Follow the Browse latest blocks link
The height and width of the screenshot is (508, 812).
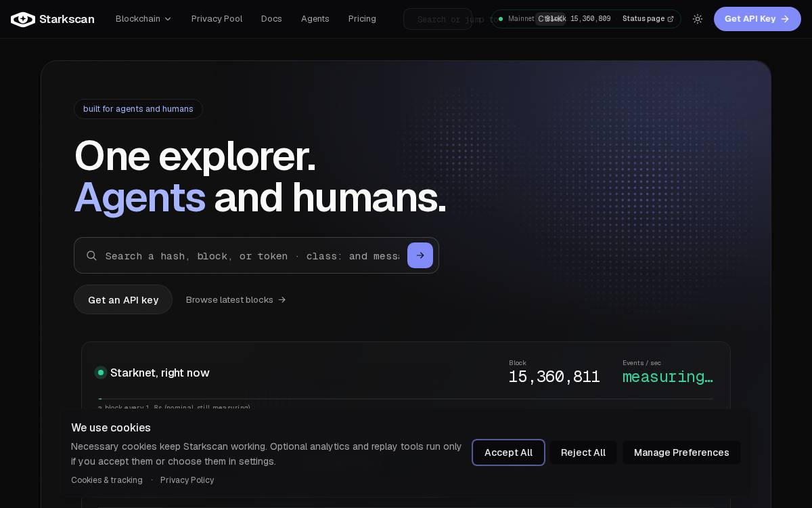(x=236, y=299)
